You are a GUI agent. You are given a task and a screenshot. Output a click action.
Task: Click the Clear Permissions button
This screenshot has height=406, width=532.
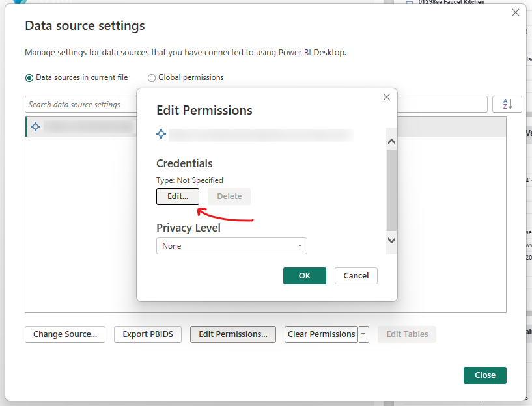click(321, 334)
